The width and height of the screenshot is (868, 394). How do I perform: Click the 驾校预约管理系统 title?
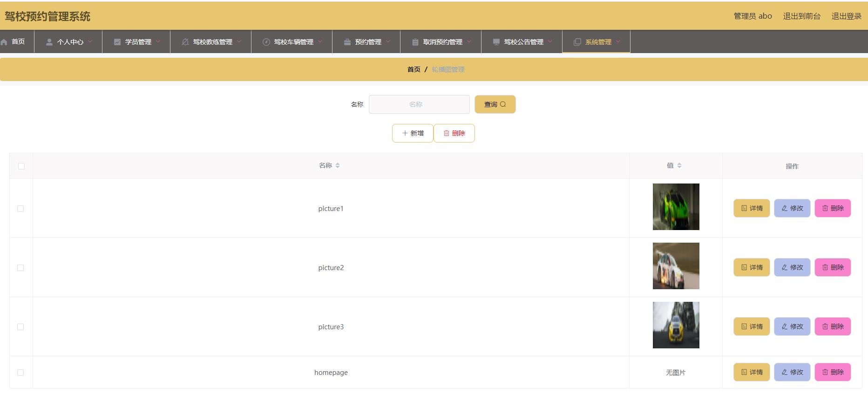pos(47,16)
